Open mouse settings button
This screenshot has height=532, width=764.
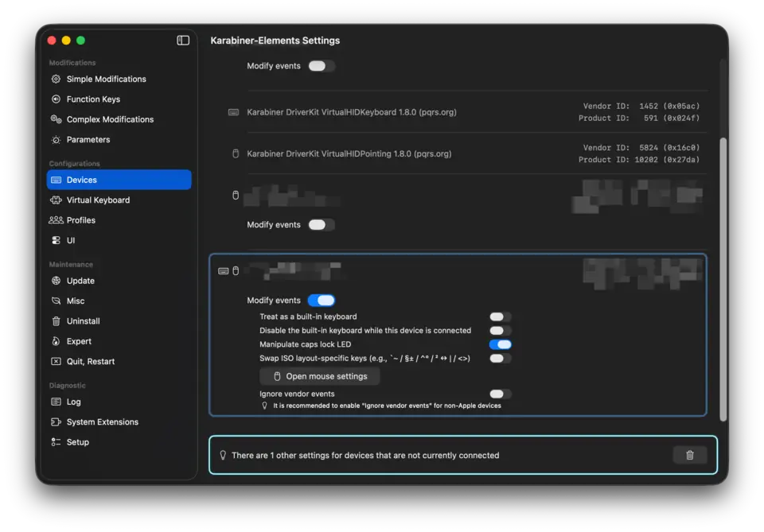320,376
